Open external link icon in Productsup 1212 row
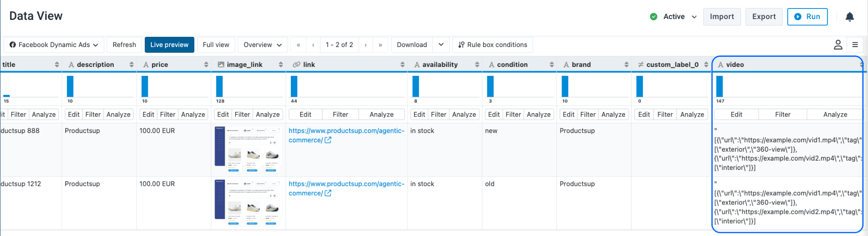Viewport: 868px width, 236px height. pos(328,193)
